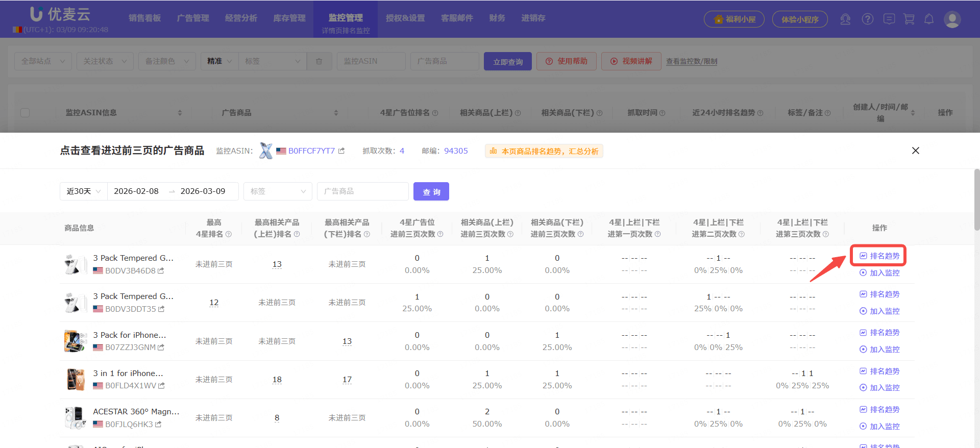980x448 pixels.
Task: Expand the 全部站点 dropdown
Action: tap(43, 61)
